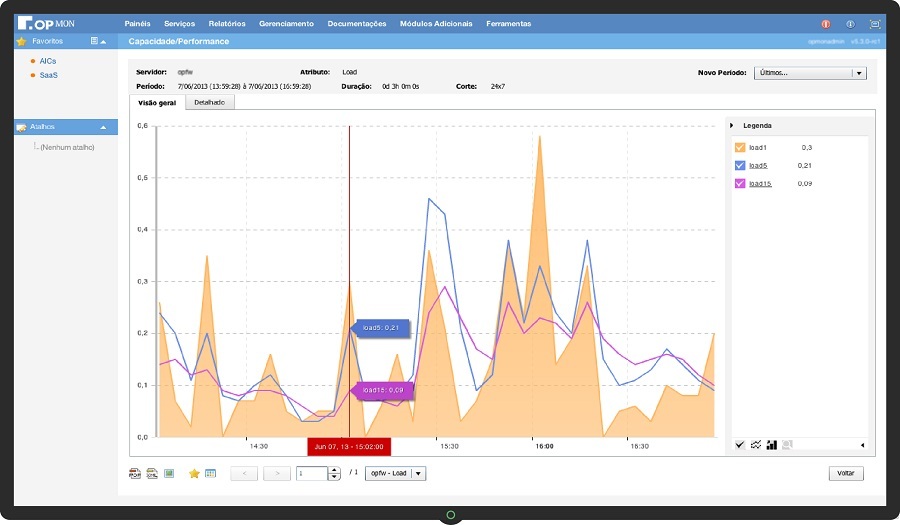The width and height of the screenshot is (900, 525).
Task: Open the Novo Período dropdown
Action: point(810,73)
